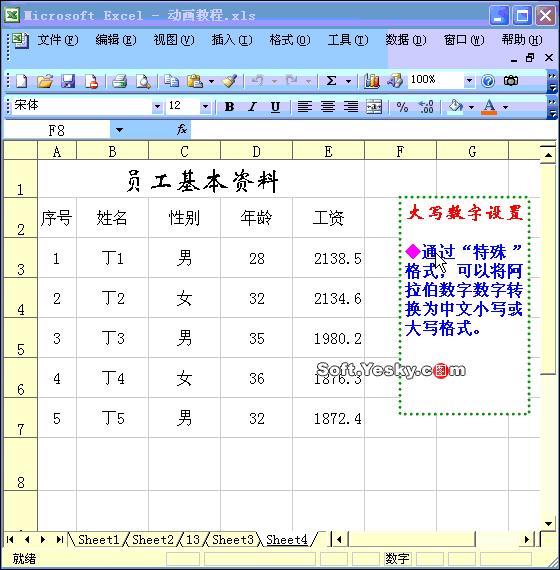Open the zoom percentage dropdown

[x=469, y=80]
